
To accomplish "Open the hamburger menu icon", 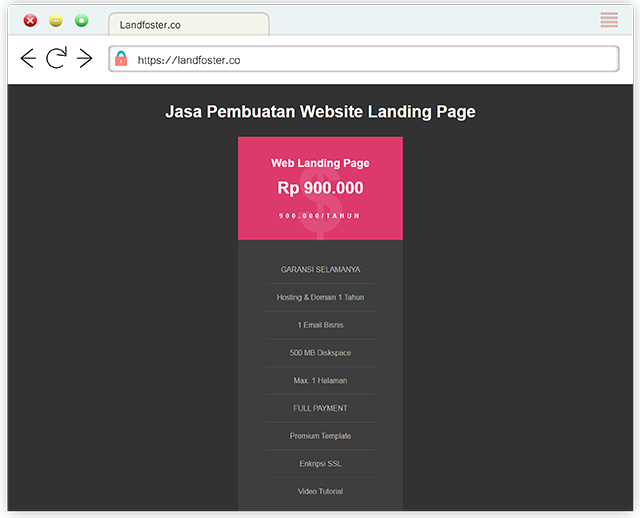I will tap(609, 20).
